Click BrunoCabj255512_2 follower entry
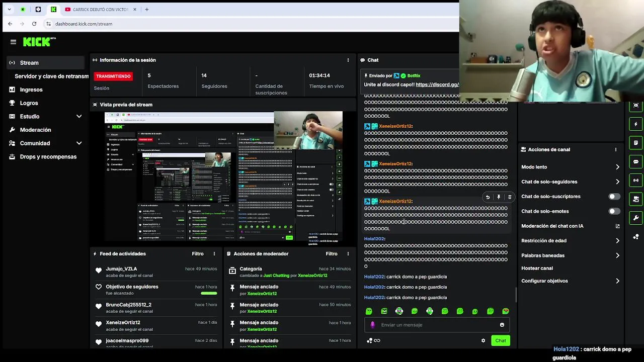 [x=156, y=308]
